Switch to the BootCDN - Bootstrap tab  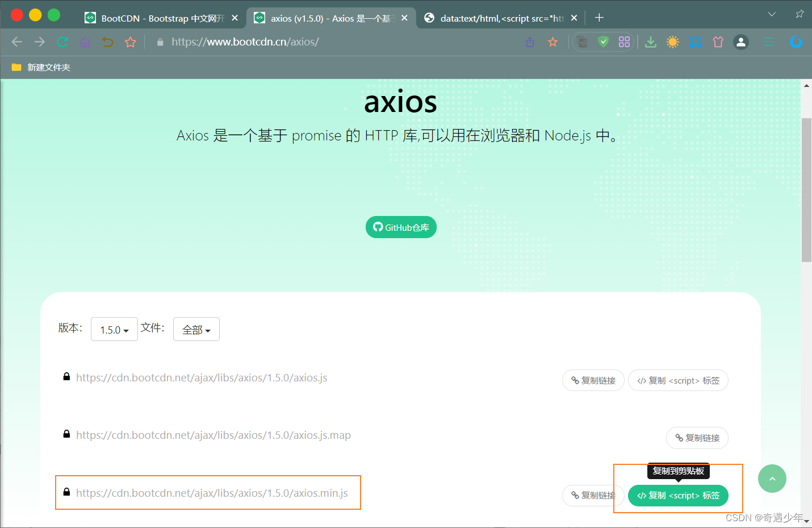pos(162,18)
